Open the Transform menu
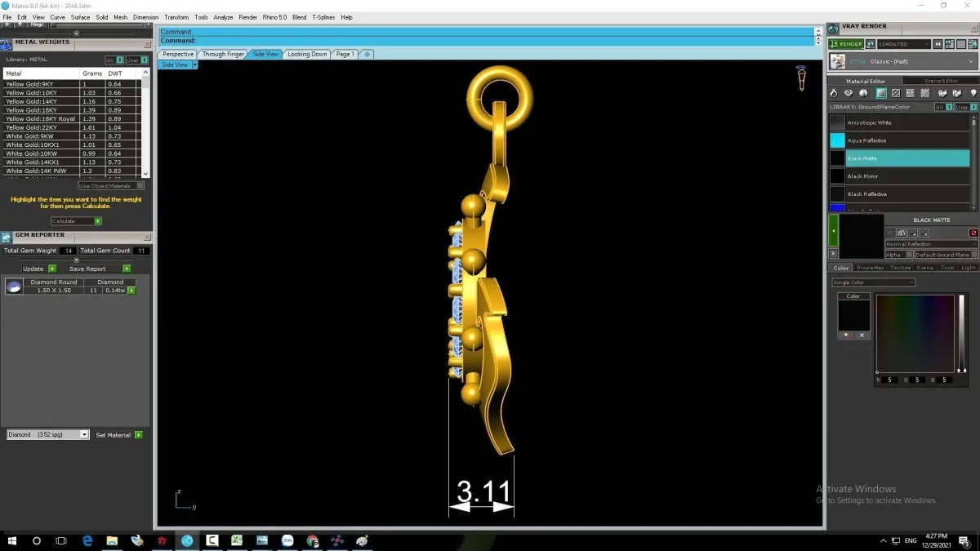Viewport: 980px width, 551px height. 176,17
